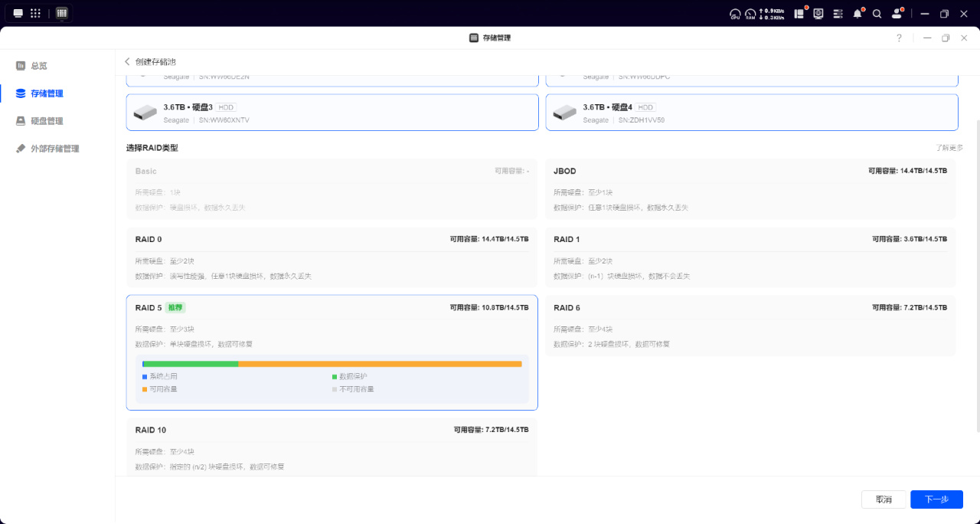Open the notifications bell in top bar
Viewport: 980px width, 524px height.
858,13
